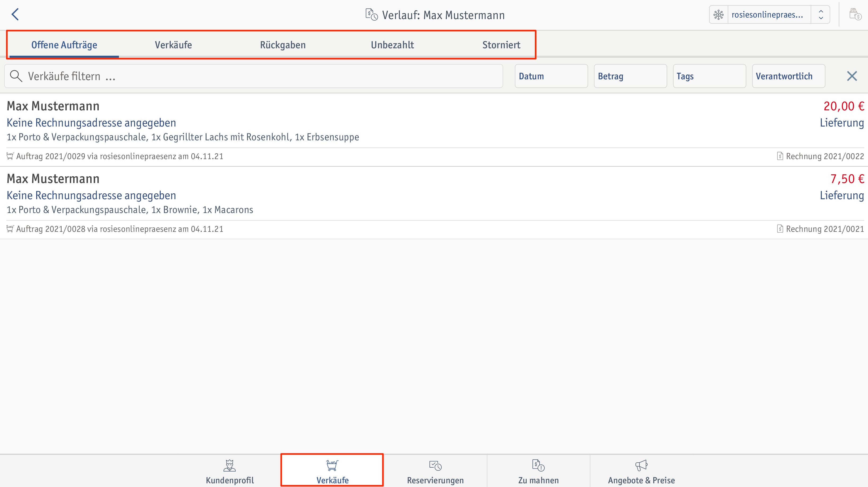Viewport: 868px width, 487px height.
Task: Open the 7,50 € Max Mustermann order
Action: pyautogui.click(x=434, y=203)
